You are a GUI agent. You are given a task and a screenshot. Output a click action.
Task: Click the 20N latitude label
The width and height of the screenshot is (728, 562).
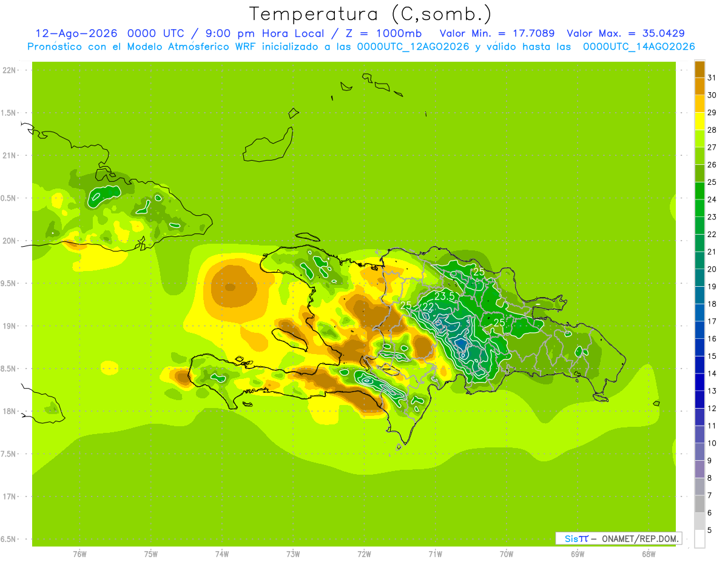point(10,241)
